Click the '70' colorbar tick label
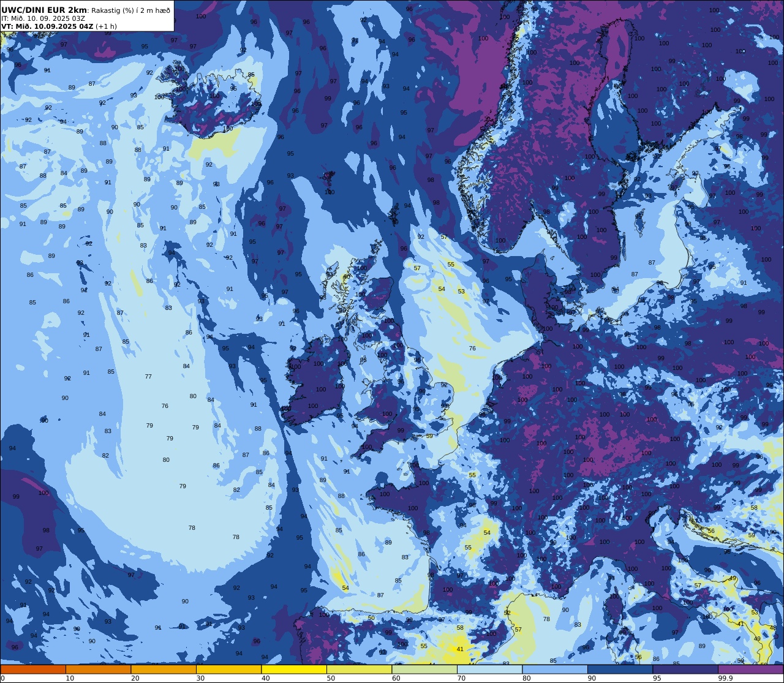 461,678
